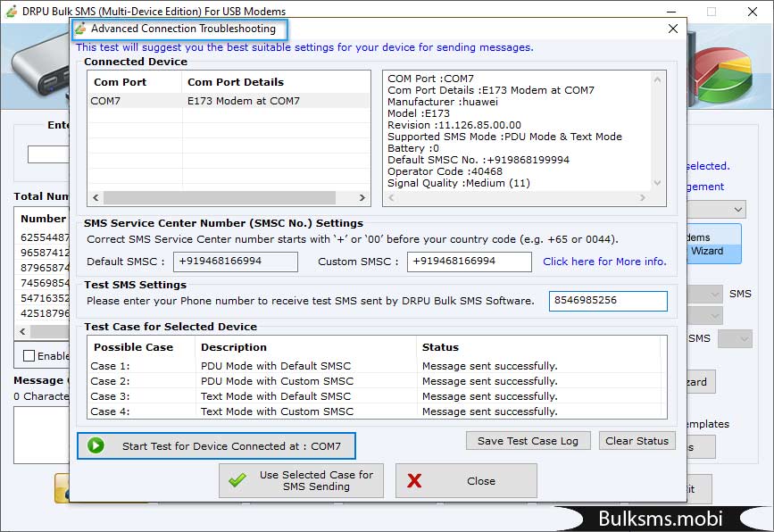This screenshot has width=774, height=532.
Task: Open the Click here for More info link
Action: pyautogui.click(x=604, y=261)
